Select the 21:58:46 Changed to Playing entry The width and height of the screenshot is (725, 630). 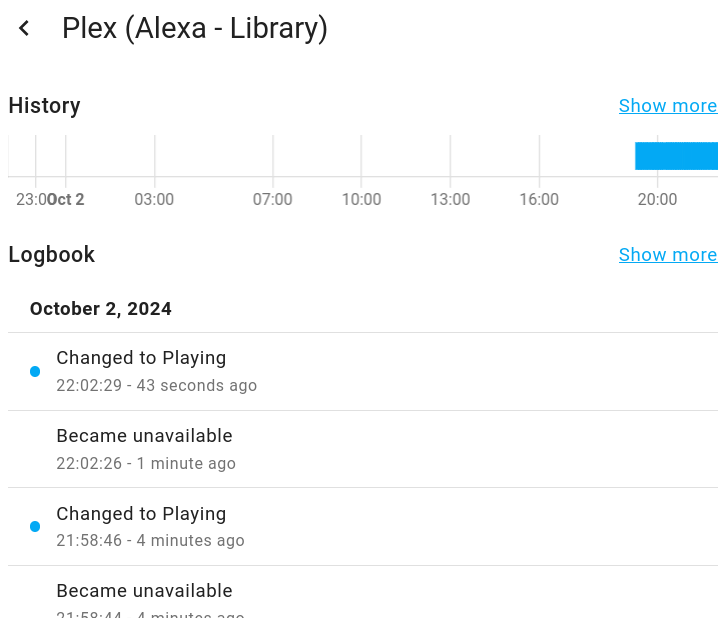pos(141,514)
